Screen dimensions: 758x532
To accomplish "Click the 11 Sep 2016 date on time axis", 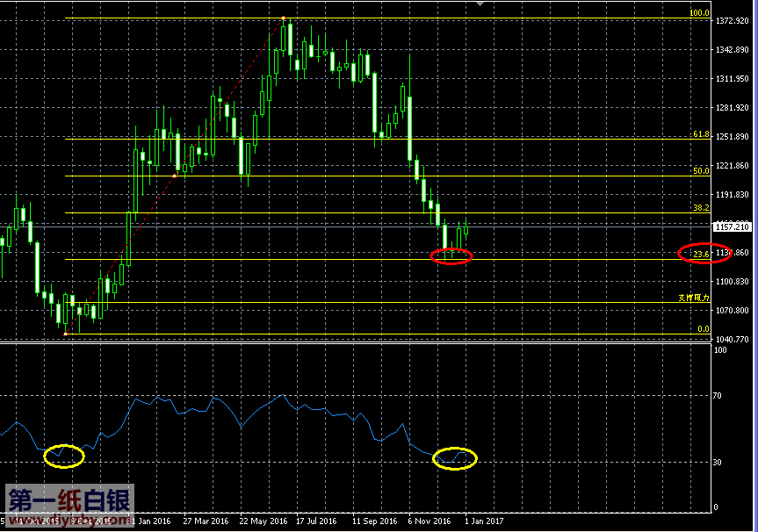I will pyautogui.click(x=374, y=521).
